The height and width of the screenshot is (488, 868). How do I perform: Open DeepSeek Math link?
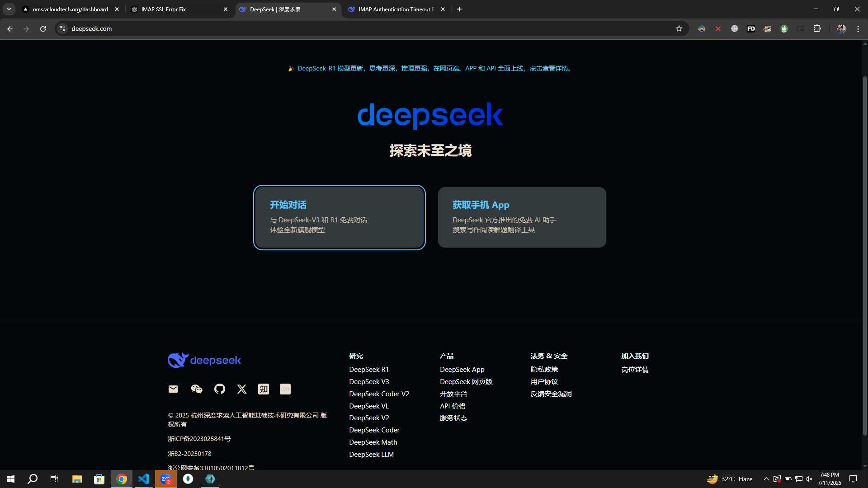pos(373,442)
